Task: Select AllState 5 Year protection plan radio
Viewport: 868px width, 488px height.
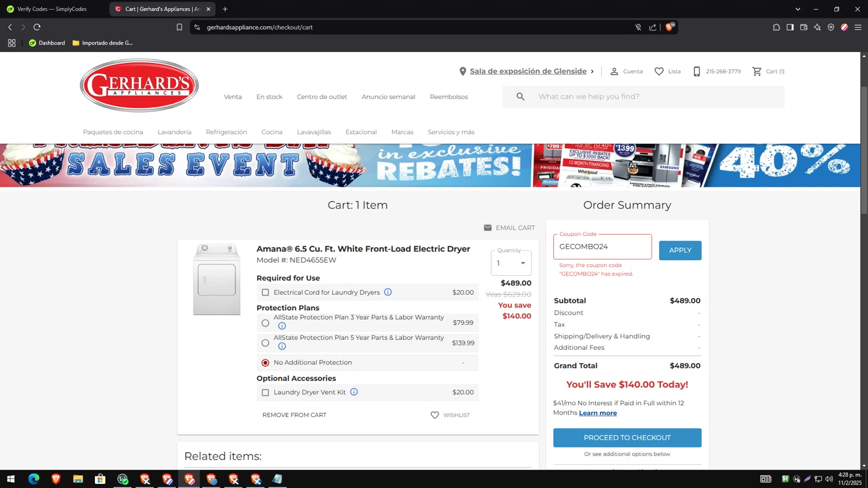Action: (266, 343)
